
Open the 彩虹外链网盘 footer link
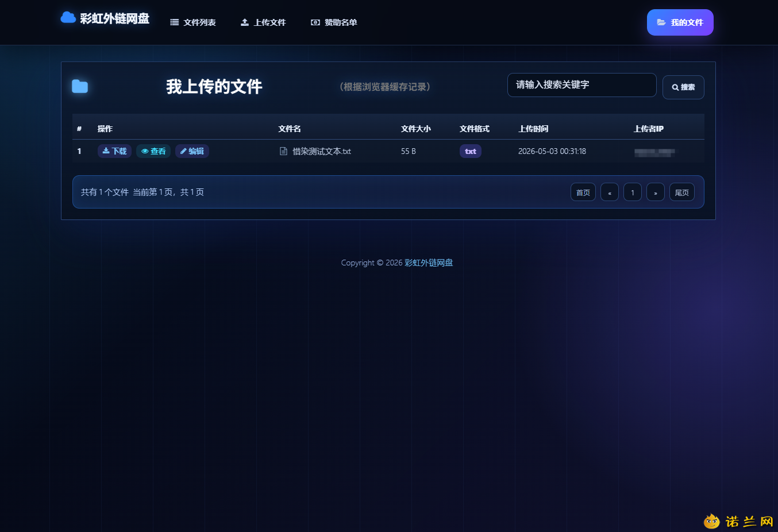(429, 263)
